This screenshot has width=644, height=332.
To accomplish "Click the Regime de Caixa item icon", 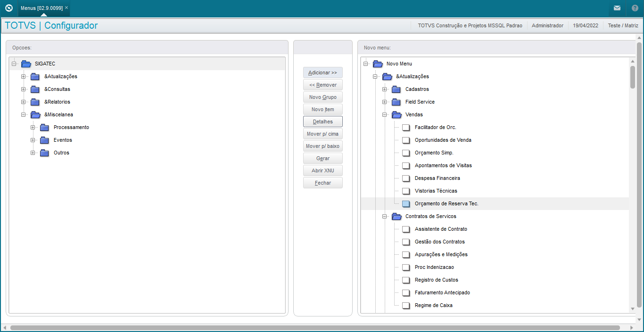I will 406,305.
